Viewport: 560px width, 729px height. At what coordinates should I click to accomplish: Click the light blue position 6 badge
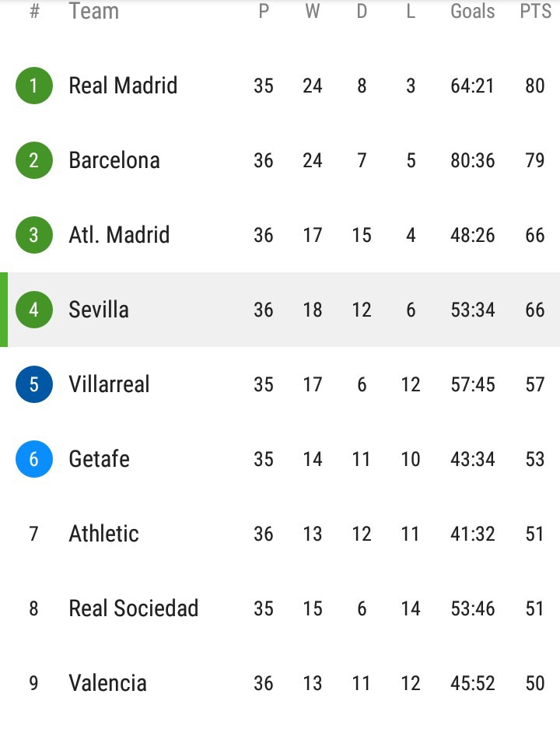[x=33, y=459]
